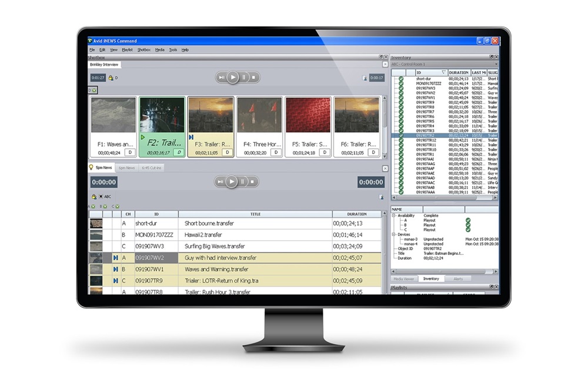This screenshot has height=373, width=588.
Task: Click the item details horizontal scrollbar
Action: pos(444,271)
